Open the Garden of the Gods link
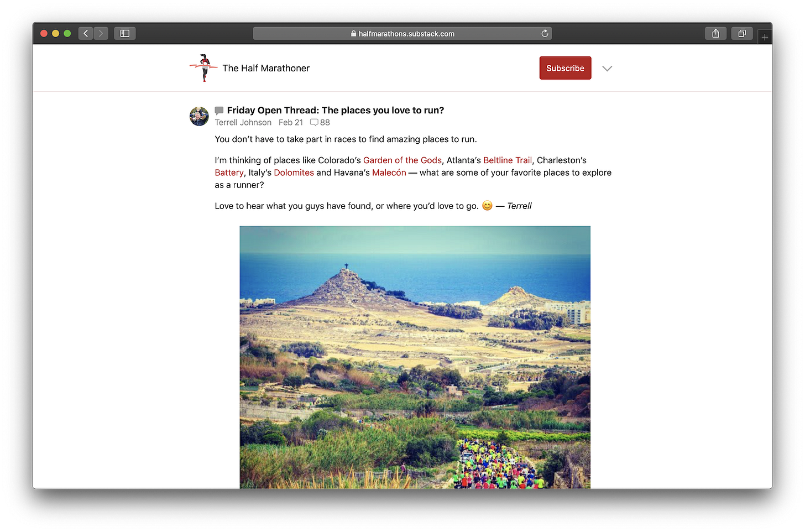The image size is (805, 532). coord(402,160)
